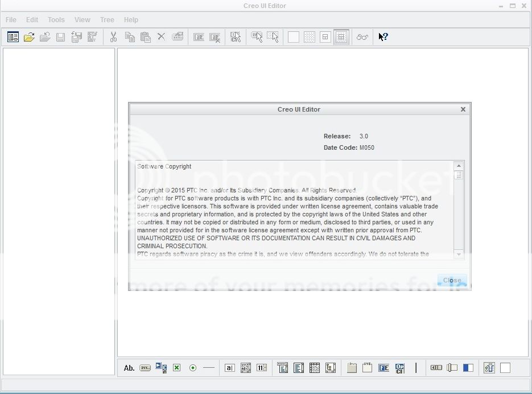The height and width of the screenshot is (394, 532).
Task: Click the glasses preview icon
Action: pyautogui.click(x=362, y=37)
